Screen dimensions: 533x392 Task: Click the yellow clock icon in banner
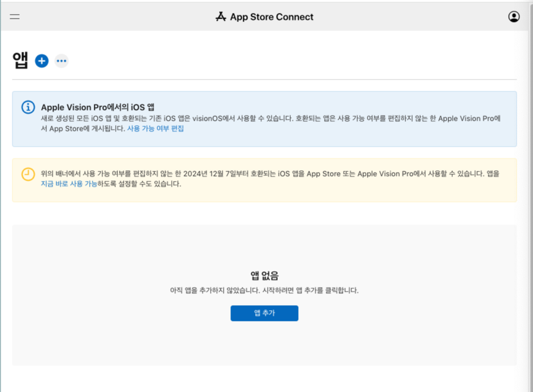click(x=28, y=174)
